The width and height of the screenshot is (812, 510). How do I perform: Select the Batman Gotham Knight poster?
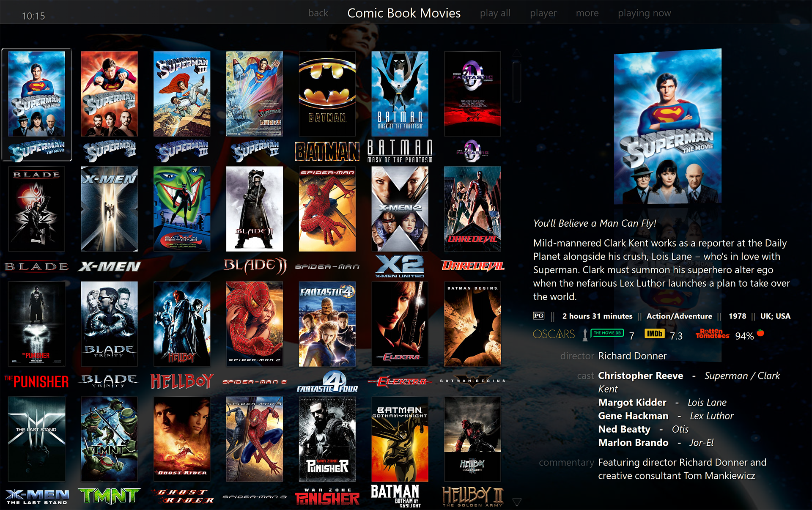(400, 439)
